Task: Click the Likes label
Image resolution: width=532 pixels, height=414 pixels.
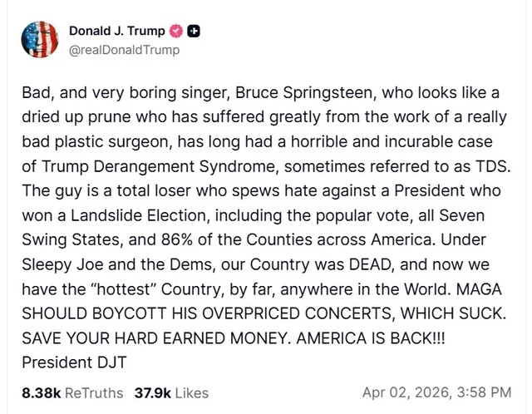Action: pyautogui.click(x=192, y=392)
